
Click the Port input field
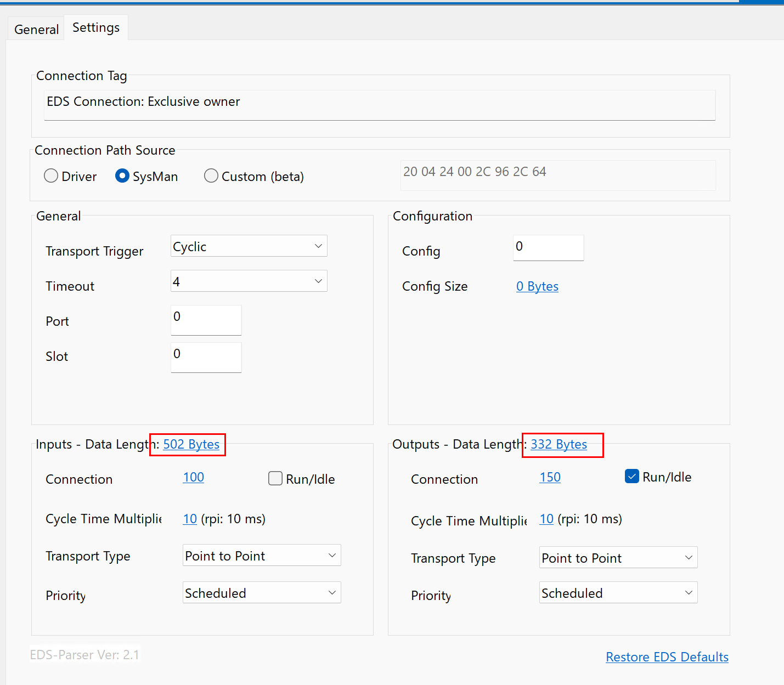click(x=206, y=320)
